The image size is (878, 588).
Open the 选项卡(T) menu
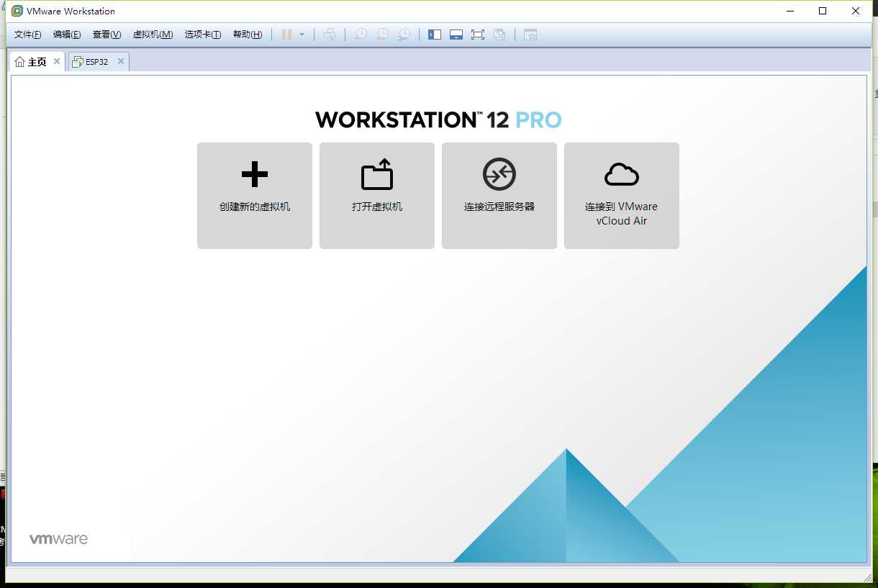(203, 35)
